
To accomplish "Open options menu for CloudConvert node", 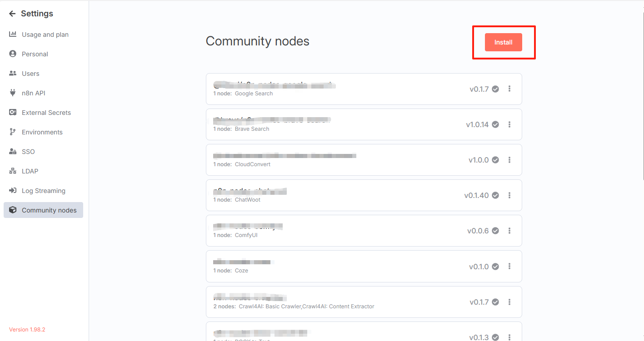I will tap(509, 160).
